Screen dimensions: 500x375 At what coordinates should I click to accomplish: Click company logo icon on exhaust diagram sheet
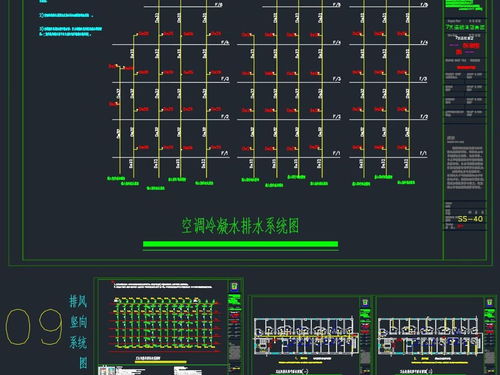tap(234, 286)
